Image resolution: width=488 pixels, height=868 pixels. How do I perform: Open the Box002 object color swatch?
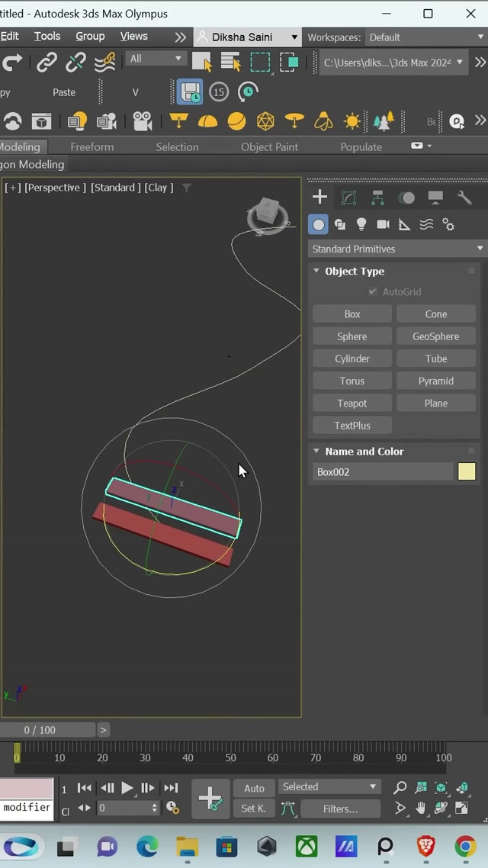click(x=467, y=472)
